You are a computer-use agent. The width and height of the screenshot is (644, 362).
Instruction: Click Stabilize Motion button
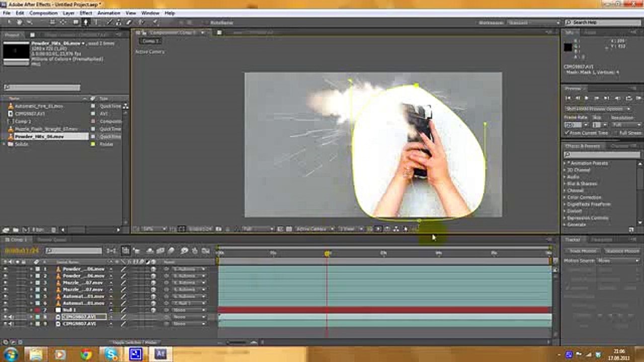[622, 251]
